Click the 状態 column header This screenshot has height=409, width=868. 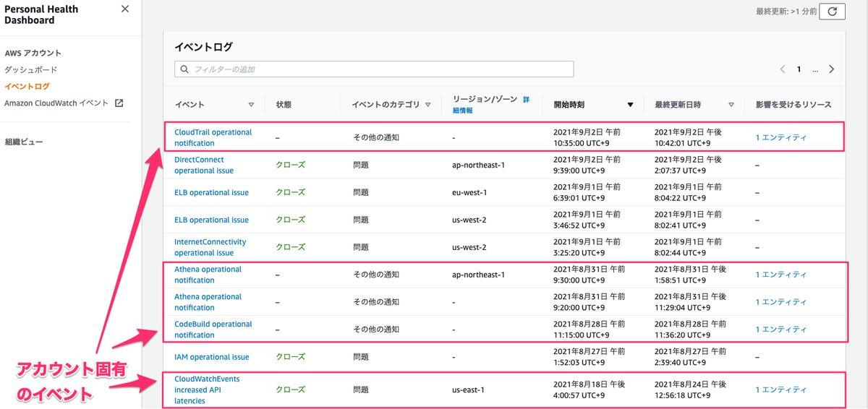(283, 105)
